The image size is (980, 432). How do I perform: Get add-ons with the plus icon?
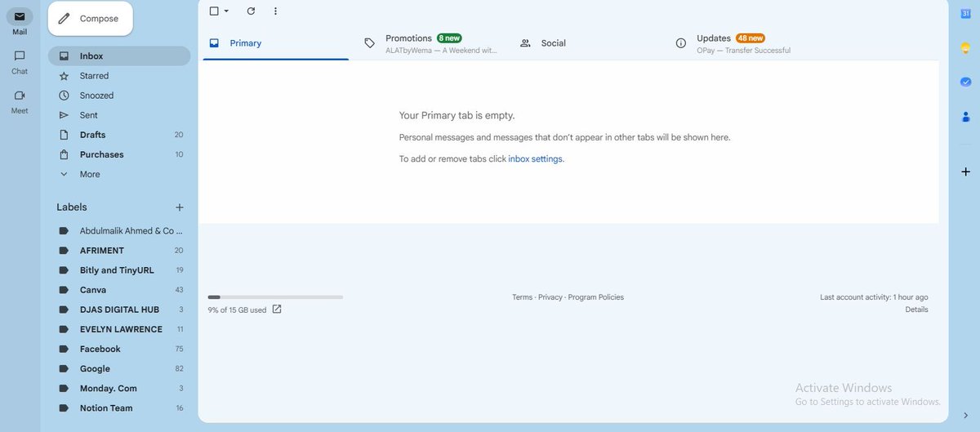[965, 171]
